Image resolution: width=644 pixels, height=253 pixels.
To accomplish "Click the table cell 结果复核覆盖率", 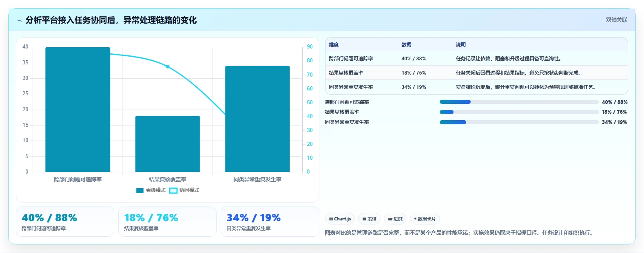I will (346, 73).
